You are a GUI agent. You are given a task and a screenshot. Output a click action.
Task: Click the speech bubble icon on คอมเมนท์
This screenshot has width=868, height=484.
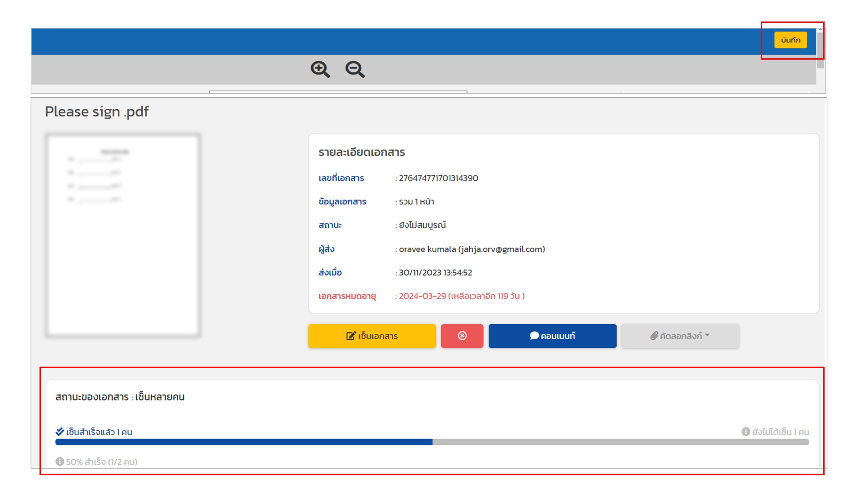coord(534,336)
